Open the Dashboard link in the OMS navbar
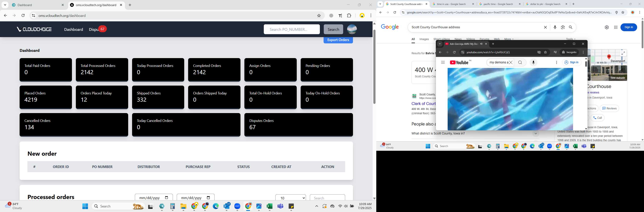The height and width of the screenshot is (212, 644). pyautogui.click(x=73, y=29)
